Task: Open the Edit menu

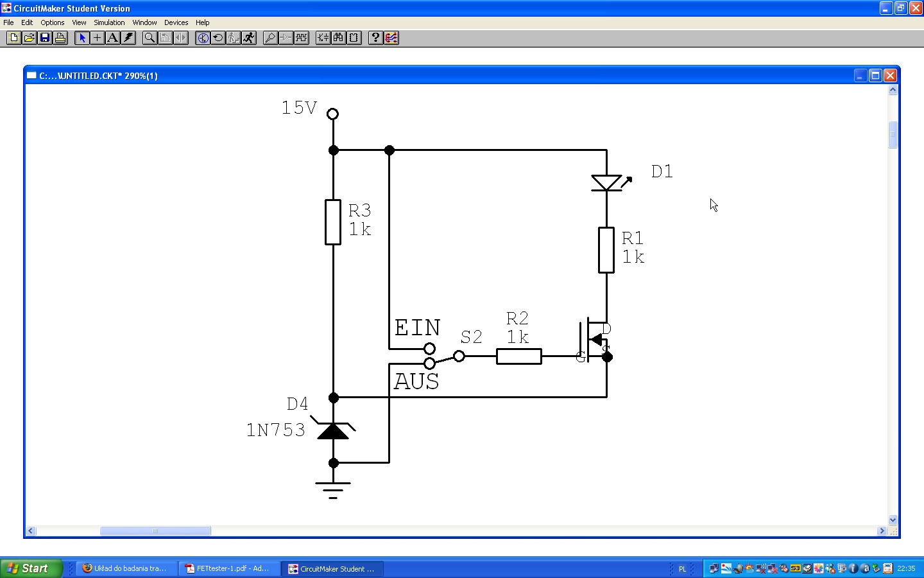Action: pyautogui.click(x=27, y=22)
